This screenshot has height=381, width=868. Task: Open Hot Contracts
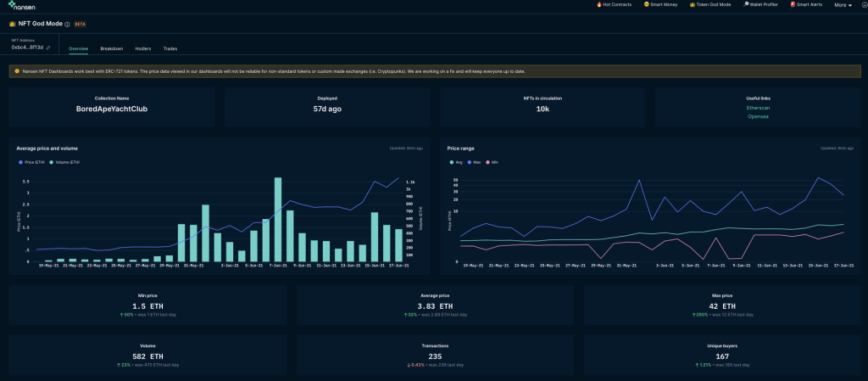click(x=614, y=4)
